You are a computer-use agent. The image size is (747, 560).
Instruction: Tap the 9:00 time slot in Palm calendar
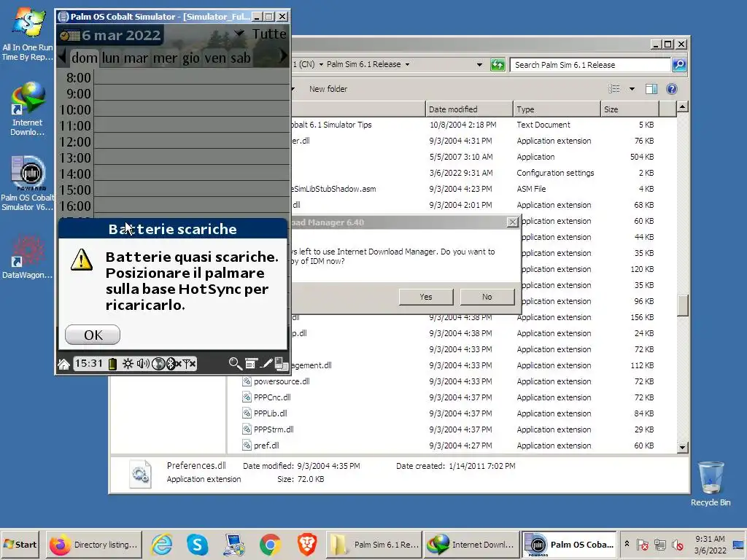coord(192,93)
